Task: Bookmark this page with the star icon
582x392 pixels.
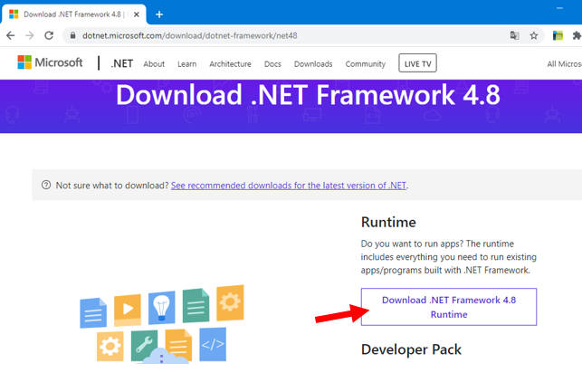Action: point(534,35)
